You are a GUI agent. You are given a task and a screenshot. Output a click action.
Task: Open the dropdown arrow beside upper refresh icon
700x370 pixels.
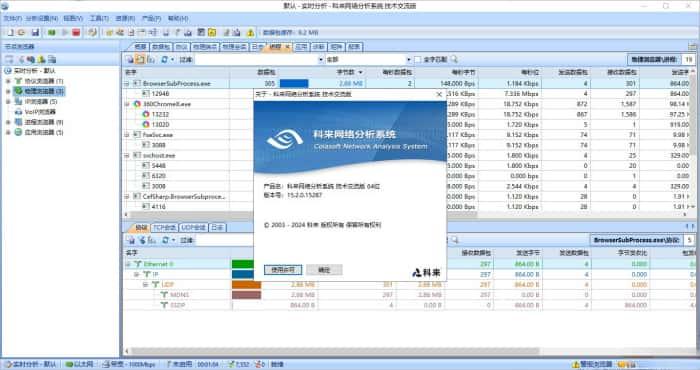click(172, 59)
